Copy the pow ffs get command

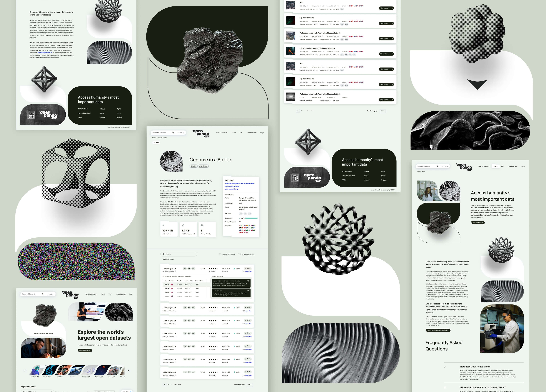[x=248, y=290]
